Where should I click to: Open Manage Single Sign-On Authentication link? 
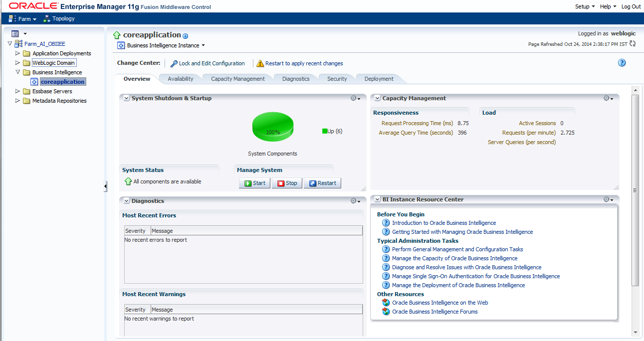476,276
